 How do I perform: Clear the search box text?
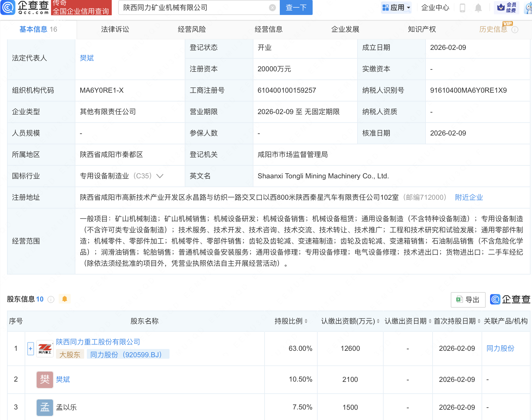click(272, 8)
